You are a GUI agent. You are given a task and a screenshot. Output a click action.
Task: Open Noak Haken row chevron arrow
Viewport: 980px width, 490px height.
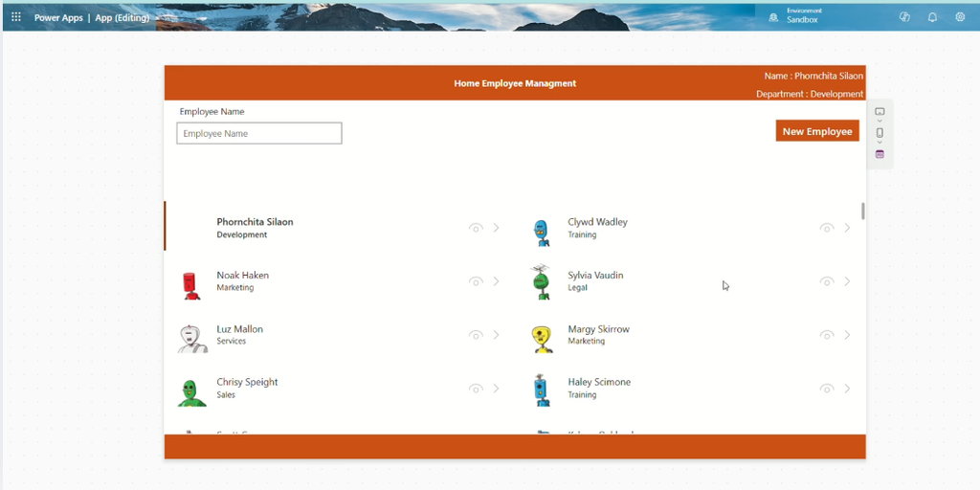pos(497,281)
